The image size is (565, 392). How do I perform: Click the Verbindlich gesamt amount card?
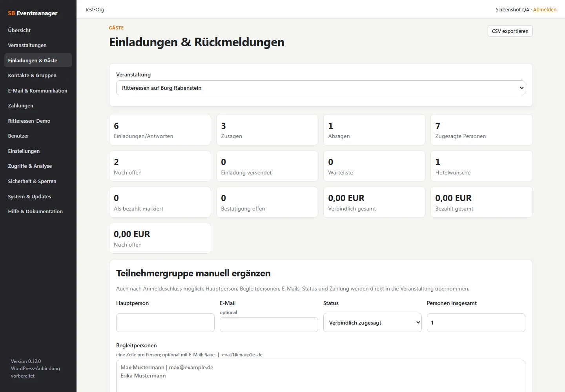point(374,202)
